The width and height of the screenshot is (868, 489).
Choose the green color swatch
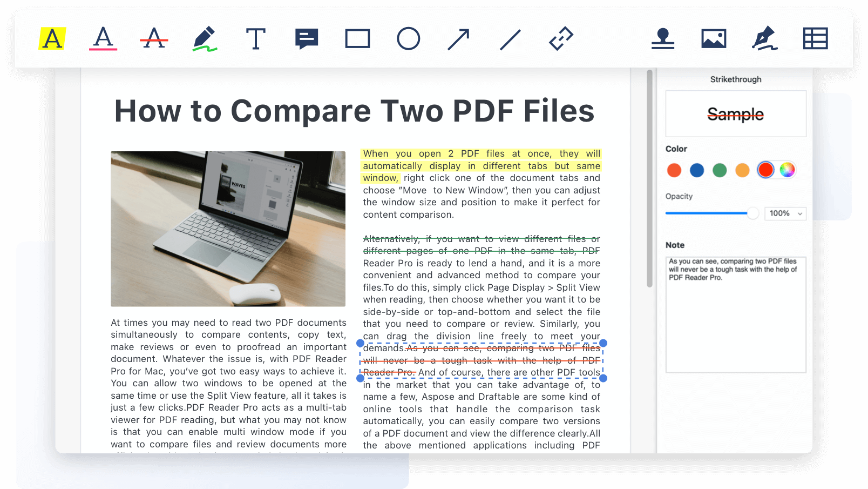[720, 170]
